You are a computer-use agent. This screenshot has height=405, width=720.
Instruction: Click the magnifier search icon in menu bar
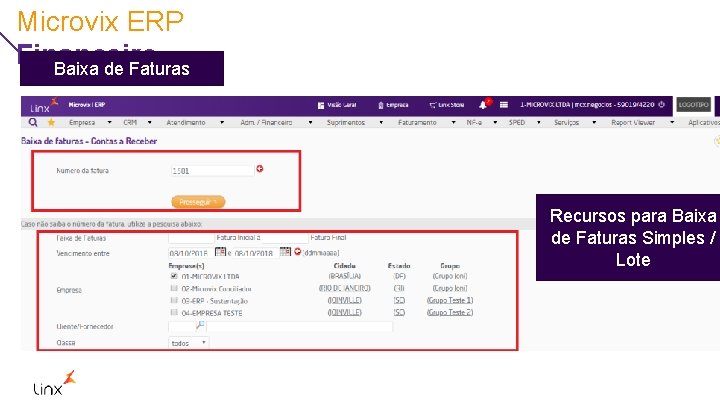(33, 123)
